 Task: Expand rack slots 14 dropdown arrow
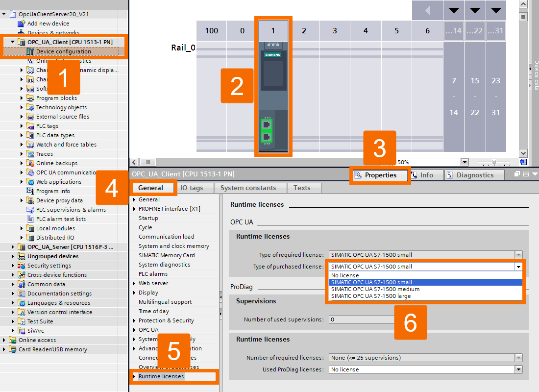coord(454,10)
